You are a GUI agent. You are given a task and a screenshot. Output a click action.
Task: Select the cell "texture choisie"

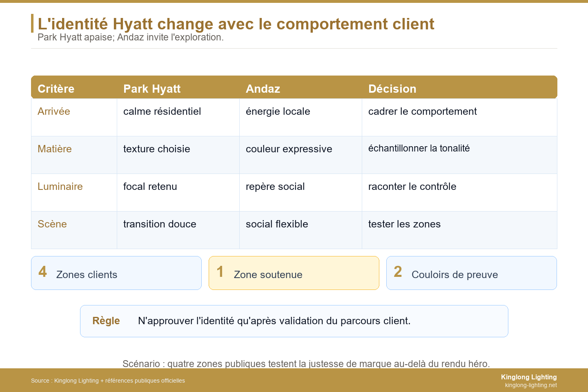pos(157,149)
